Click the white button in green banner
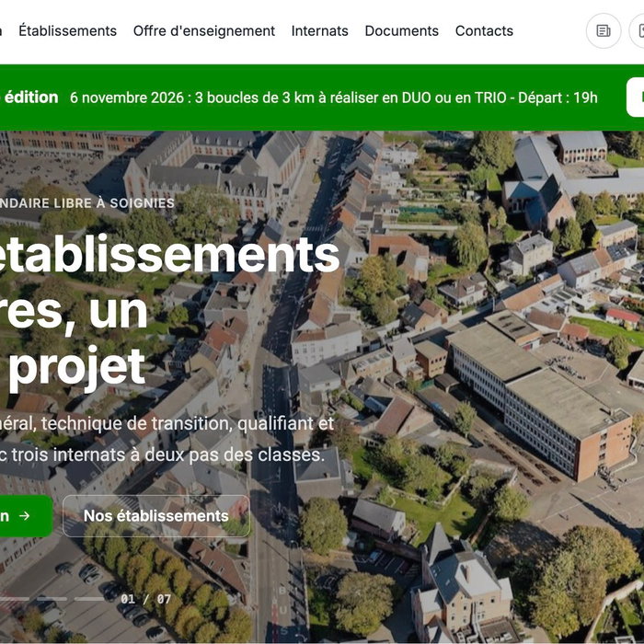The width and height of the screenshot is (644, 644). 636,98
